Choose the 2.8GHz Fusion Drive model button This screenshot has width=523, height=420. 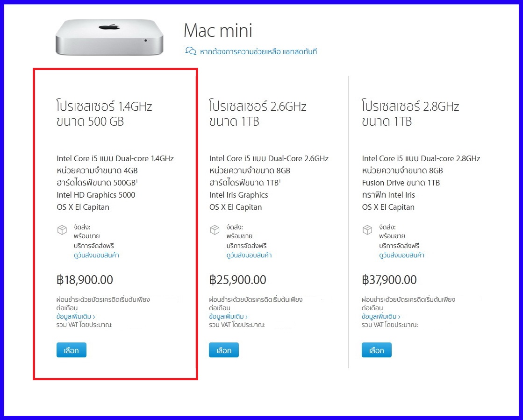tap(377, 350)
